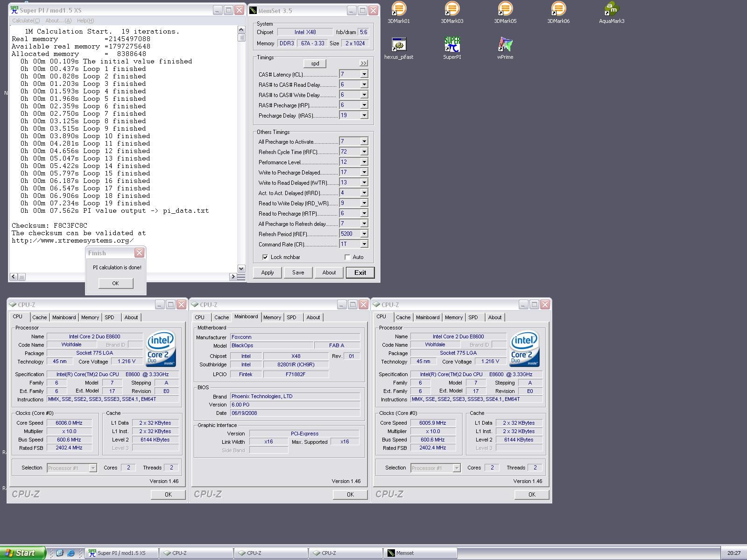Click the MemSet 3.5 title bar icon

pyautogui.click(x=253, y=10)
